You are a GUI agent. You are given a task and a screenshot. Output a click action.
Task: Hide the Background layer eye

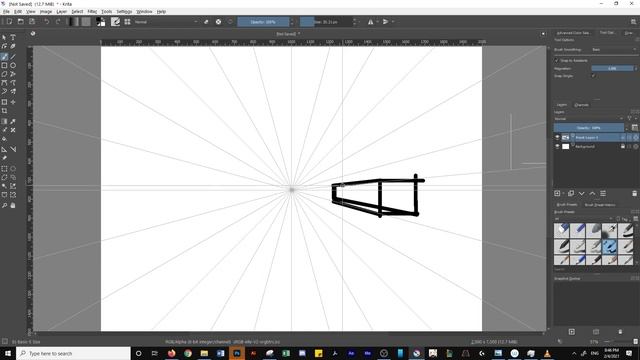click(x=557, y=146)
